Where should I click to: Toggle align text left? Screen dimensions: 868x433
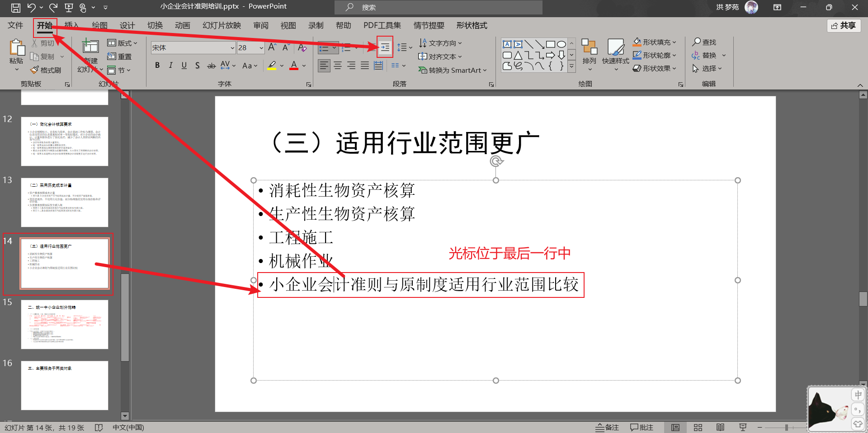click(x=324, y=66)
